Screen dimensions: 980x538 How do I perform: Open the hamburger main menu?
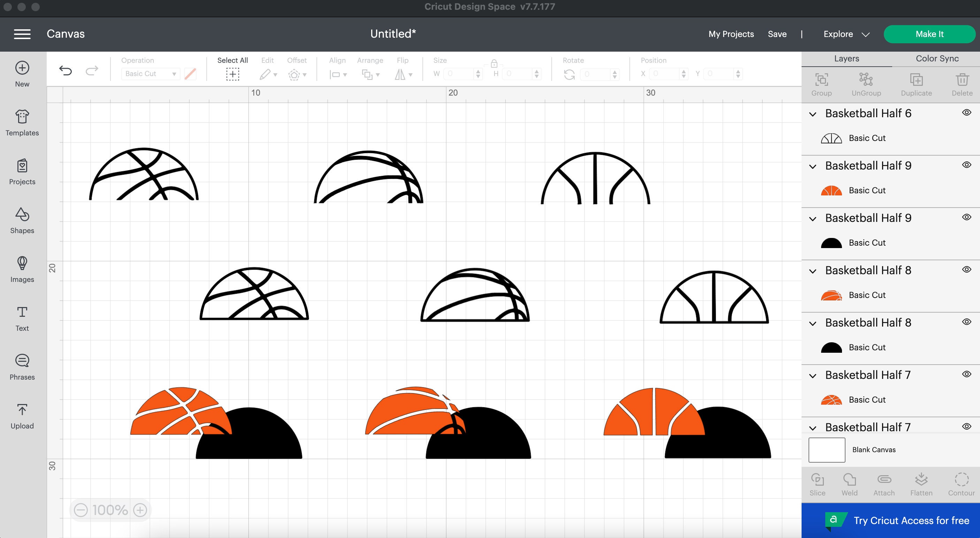22,34
